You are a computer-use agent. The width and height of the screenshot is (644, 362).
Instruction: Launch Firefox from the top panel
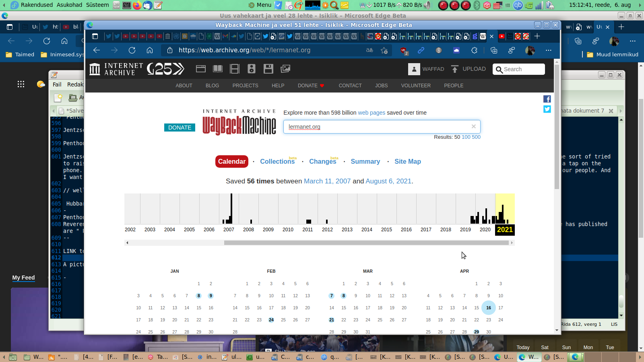pos(137,5)
